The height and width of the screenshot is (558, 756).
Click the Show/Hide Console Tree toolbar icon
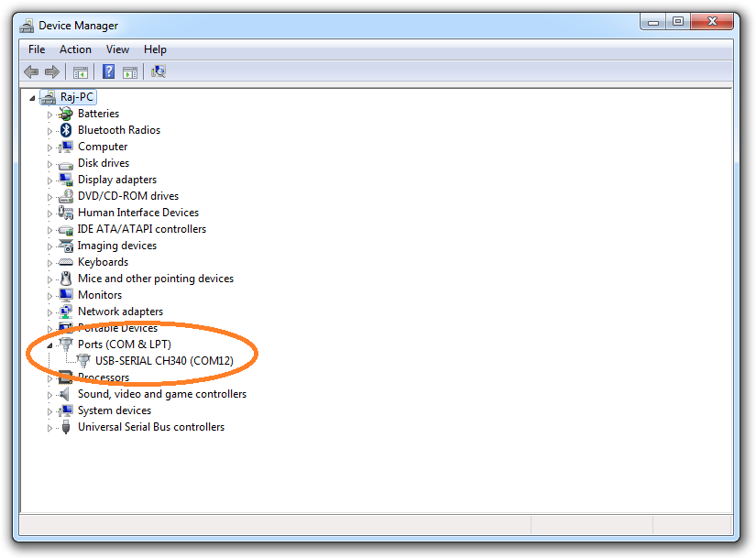[x=81, y=71]
